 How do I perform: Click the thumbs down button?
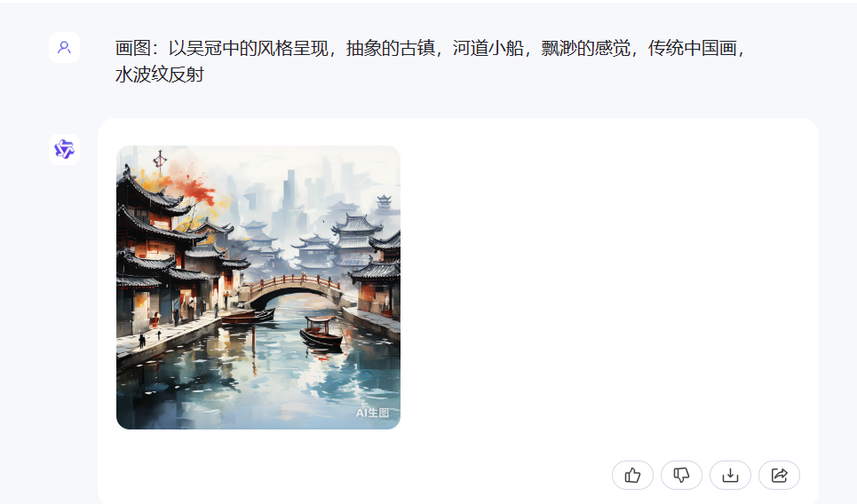pos(681,475)
